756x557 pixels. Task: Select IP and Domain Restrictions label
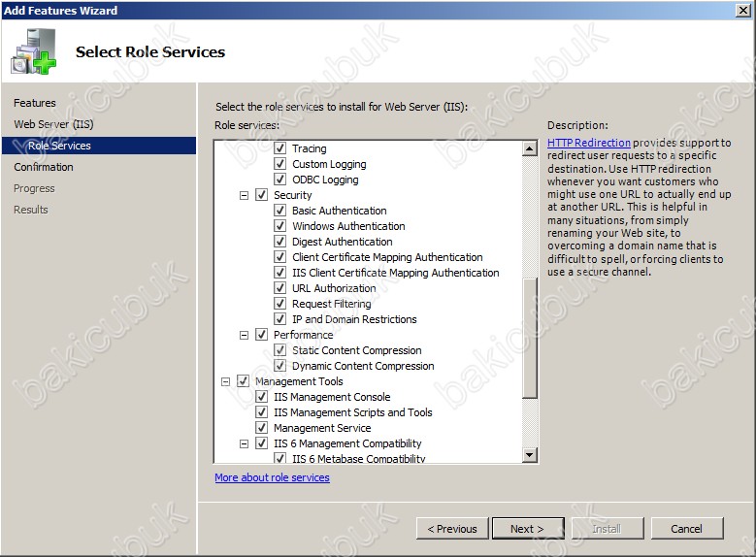354,318
